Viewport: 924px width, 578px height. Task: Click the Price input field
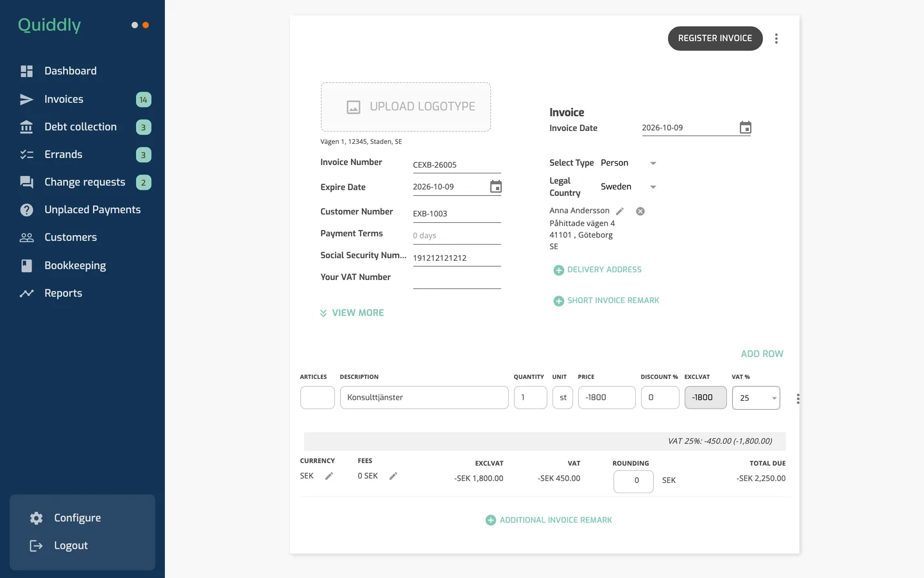pos(607,398)
